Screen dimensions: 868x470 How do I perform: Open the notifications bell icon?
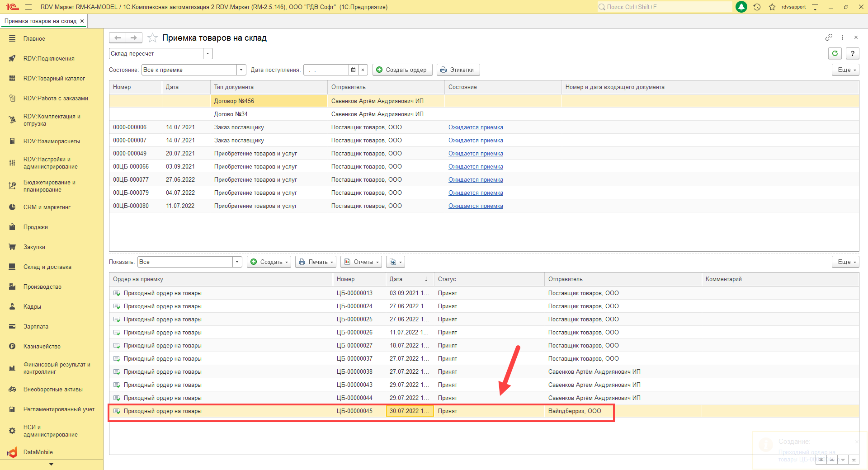(x=741, y=7)
